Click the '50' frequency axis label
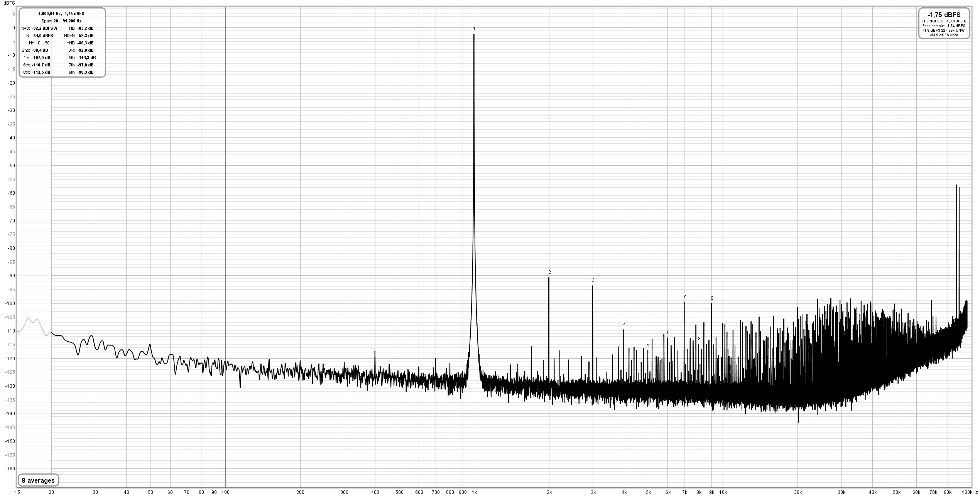Image resolution: width=980 pixels, height=497 pixels. pyautogui.click(x=150, y=492)
